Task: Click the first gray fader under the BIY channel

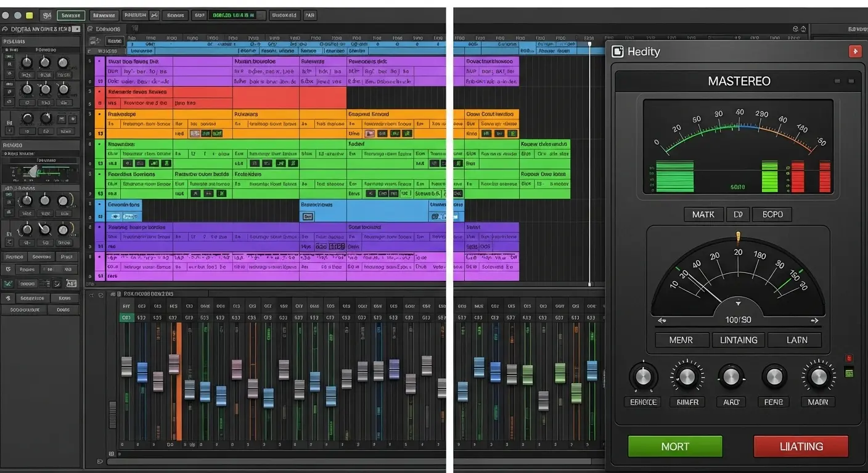Action: pyautogui.click(x=126, y=366)
